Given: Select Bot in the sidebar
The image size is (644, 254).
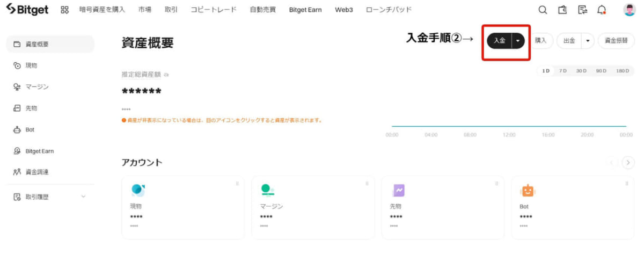Looking at the screenshot, I should tap(50, 129).
